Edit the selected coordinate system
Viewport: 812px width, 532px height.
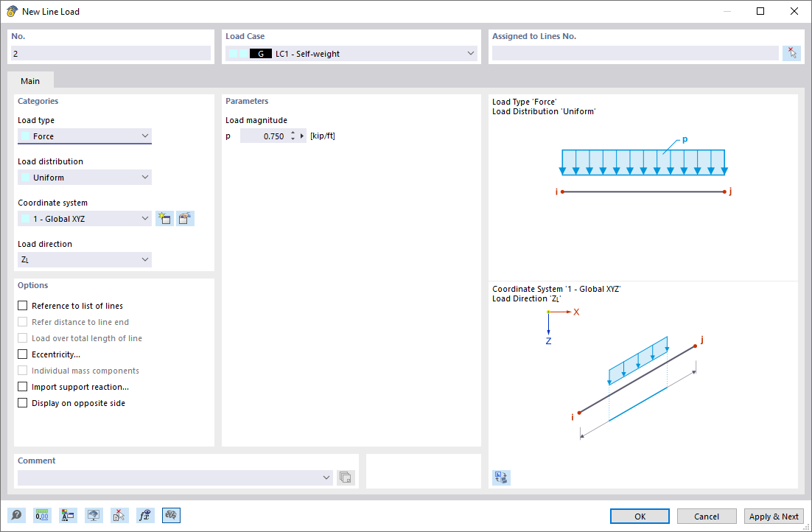(x=184, y=218)
